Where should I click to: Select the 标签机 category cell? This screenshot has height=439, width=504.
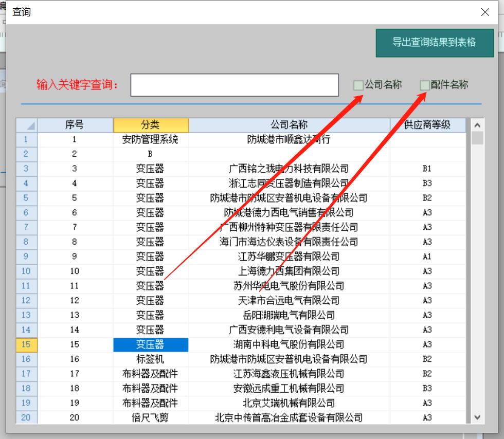click(151, 359)
